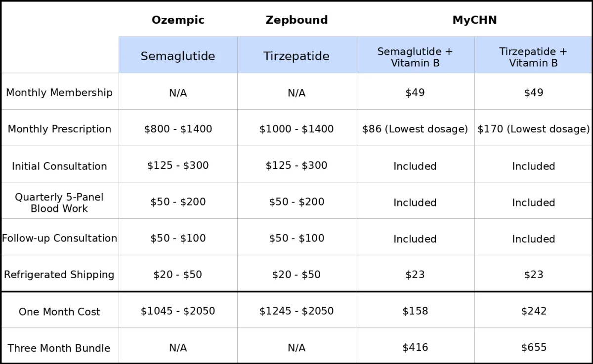
Task: Select the Refrigerated Shipping row label
Action: coord(59,275)
